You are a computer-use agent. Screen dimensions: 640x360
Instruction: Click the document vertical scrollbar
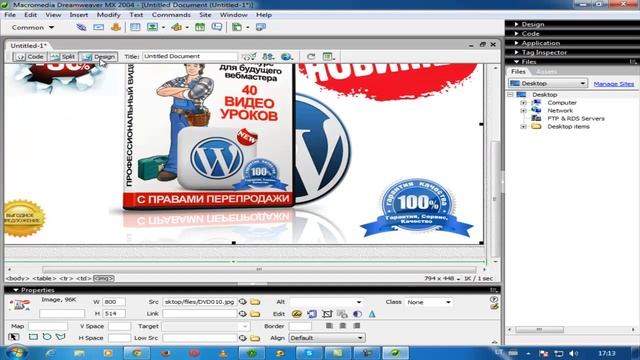[495, 199]
